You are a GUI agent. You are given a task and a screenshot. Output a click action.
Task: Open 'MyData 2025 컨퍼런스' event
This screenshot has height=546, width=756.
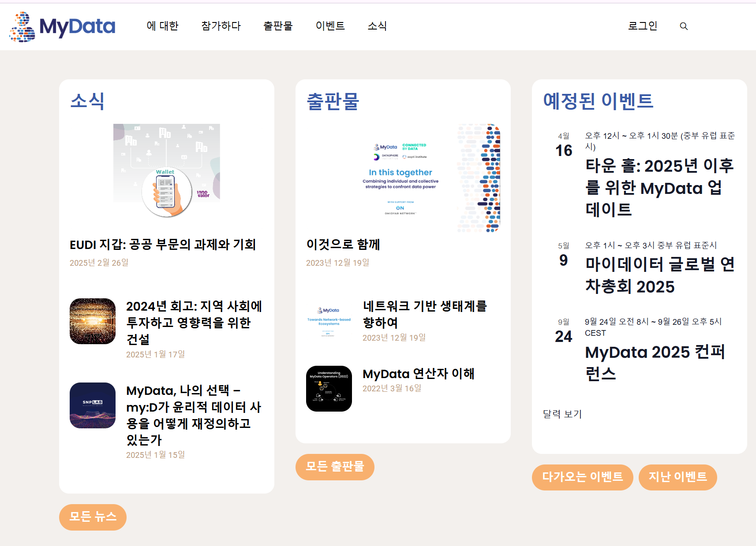pyautogui.click(x=655, y=363)
